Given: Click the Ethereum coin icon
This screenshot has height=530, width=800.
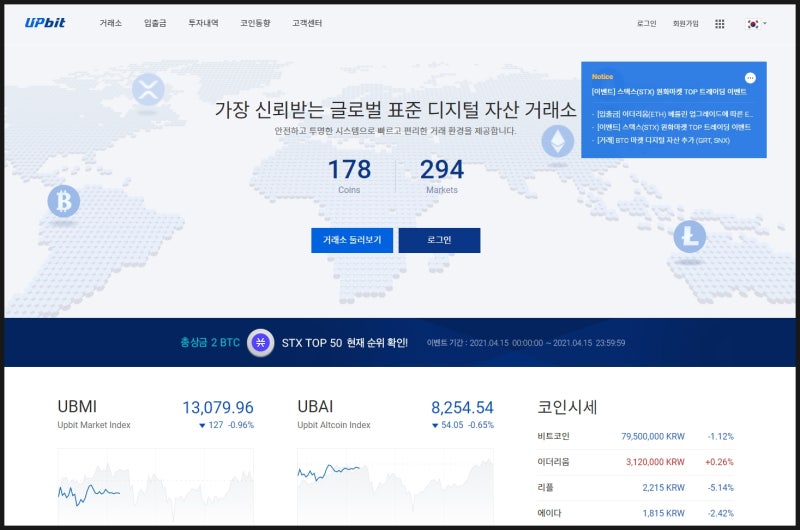Looking at the screenshot, I should 557,141.
